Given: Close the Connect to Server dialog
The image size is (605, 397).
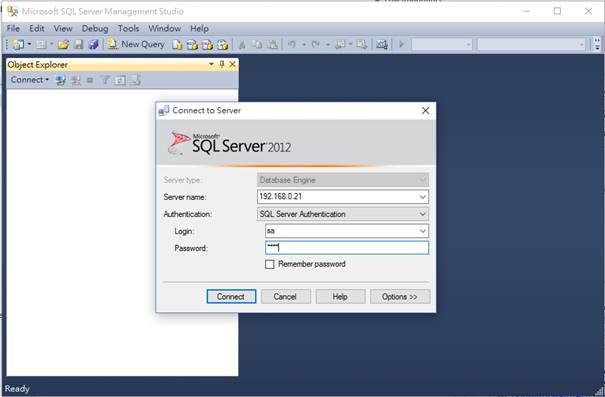Looking at the screenshot, I should coord(426,111).
